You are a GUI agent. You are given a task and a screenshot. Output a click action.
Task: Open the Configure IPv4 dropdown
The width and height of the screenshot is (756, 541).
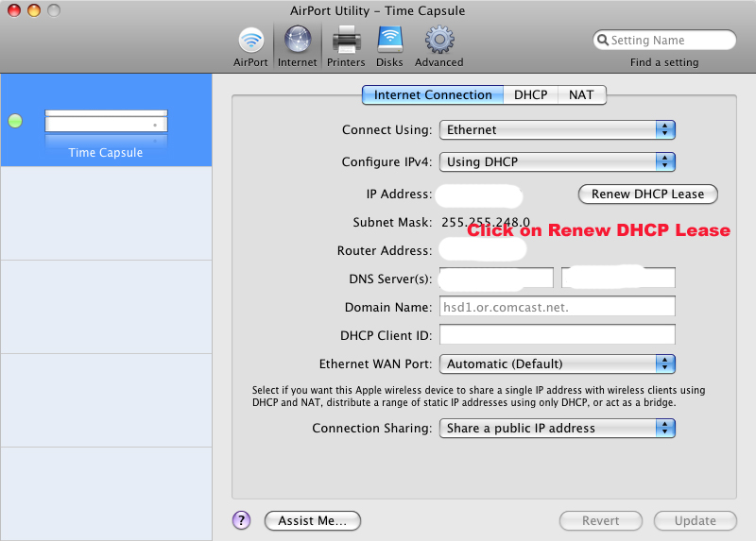click(558, 161)
